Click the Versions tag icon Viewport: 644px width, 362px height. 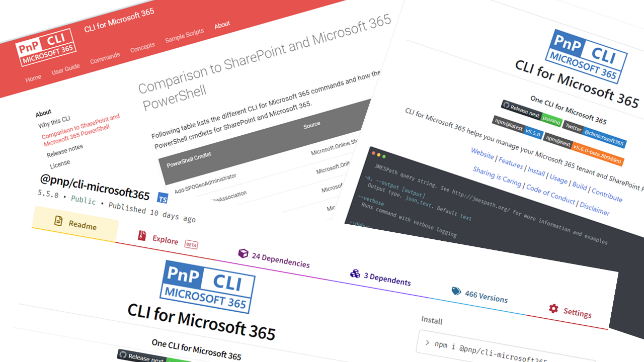coord(456,291)
